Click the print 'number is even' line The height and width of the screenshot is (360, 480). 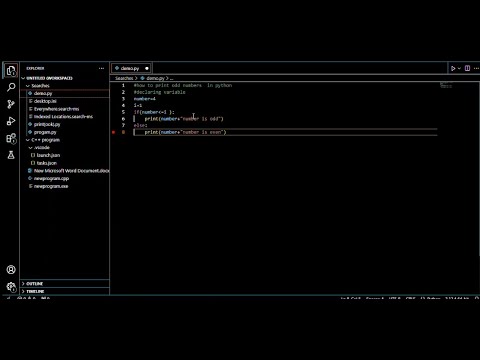[x=185, y=132]
